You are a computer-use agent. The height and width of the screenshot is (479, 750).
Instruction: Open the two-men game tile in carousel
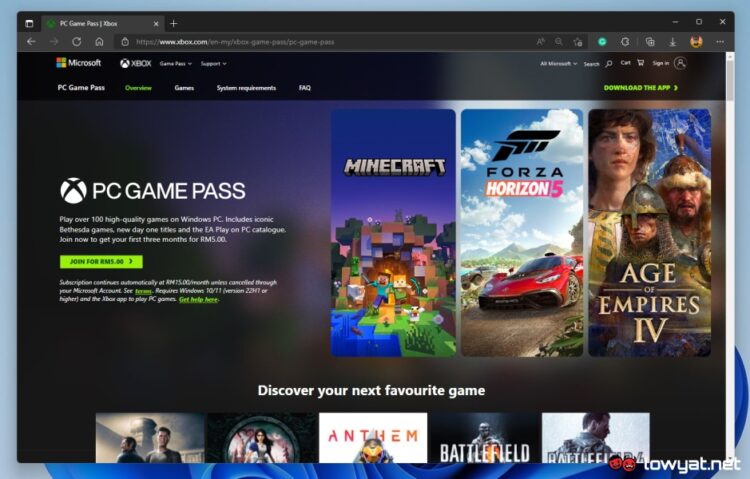click(x=150, y=438)
